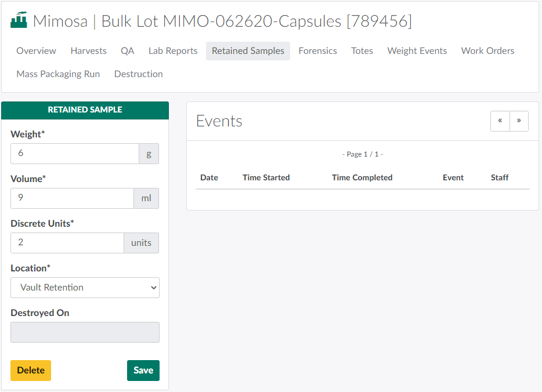
Task: Switch to the Totes tab
Action: tap(362, 51)
